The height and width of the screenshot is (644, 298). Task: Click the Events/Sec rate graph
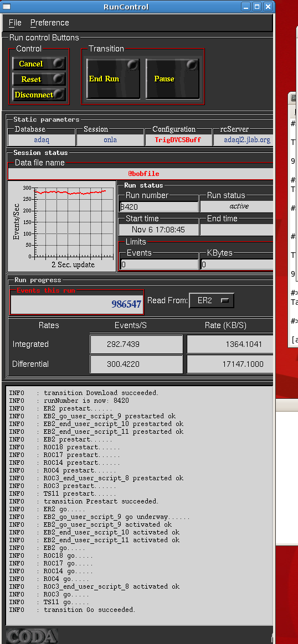click(x=63, y=226)
